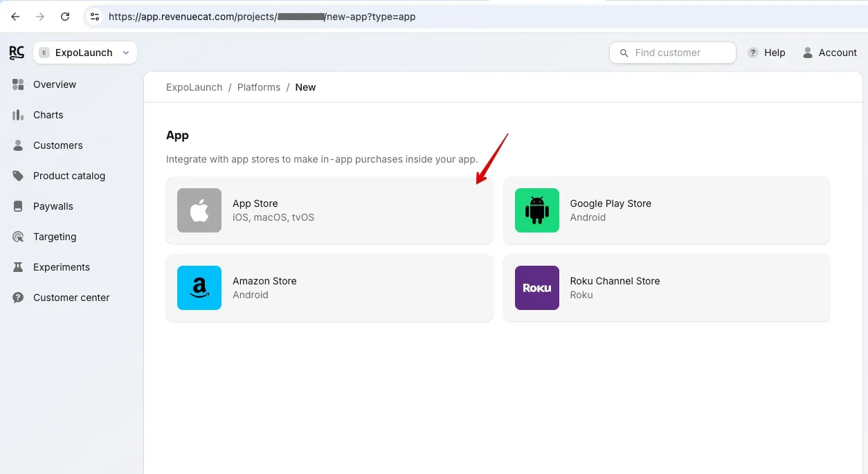
Task: Go to Charts section
Action: [x=48, y=115]
